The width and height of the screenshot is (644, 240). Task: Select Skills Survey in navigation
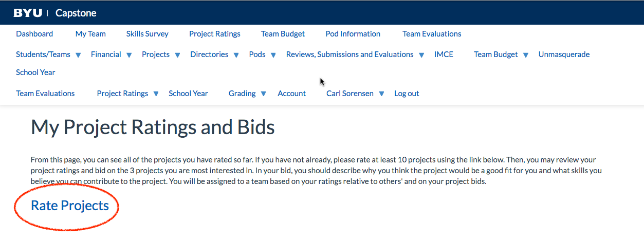tap(147, 34)
